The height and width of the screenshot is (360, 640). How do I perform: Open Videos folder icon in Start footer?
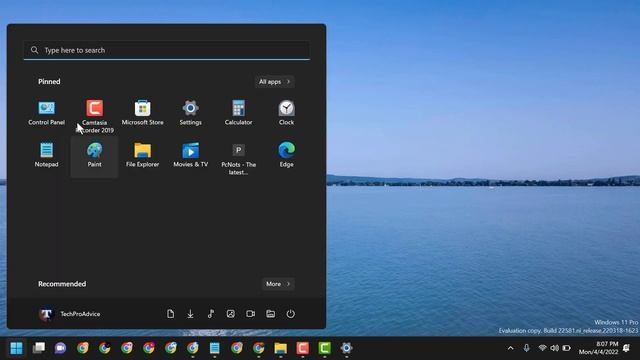pyautogui.click(x=251, y=313)
